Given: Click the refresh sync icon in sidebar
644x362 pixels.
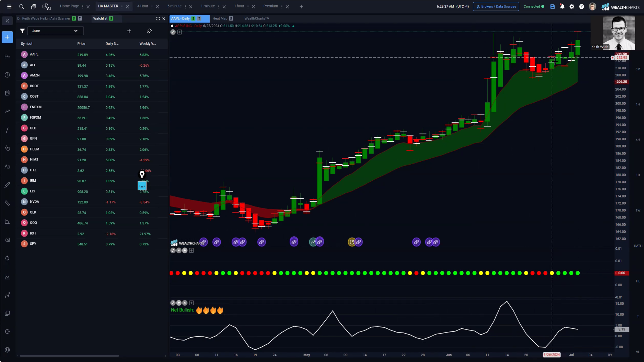Looking at the screenshot, I should pyautogui.click(x=7, y=258).
